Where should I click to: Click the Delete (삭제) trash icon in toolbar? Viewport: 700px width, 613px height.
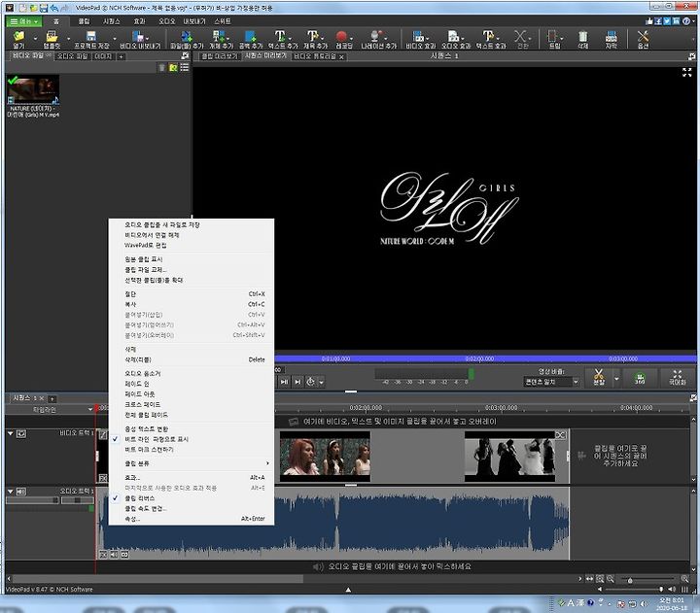point(583,36)
